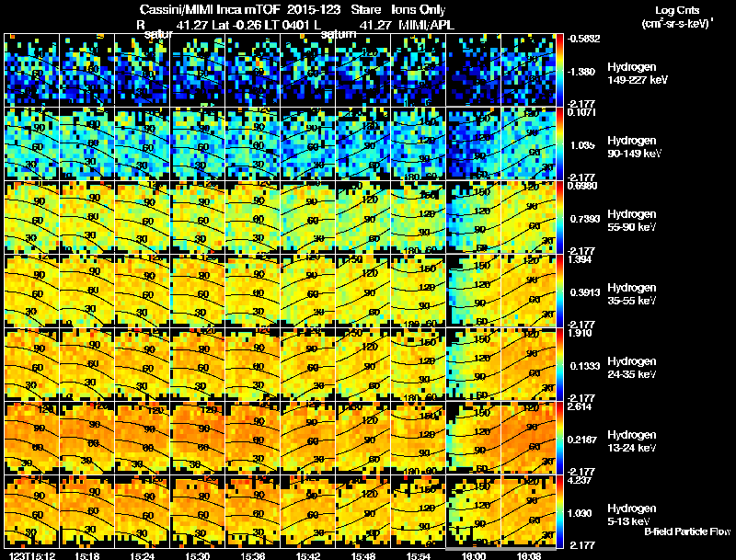The image size is (736, 560).
Task: Click the '16:06' time axis label
Action: 528,555
